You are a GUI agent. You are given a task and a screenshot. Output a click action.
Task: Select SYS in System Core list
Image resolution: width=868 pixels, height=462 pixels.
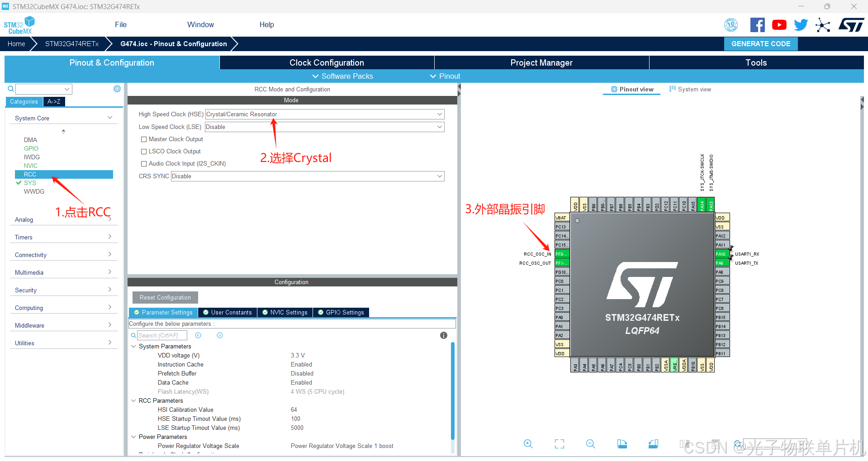click(30, 183)
